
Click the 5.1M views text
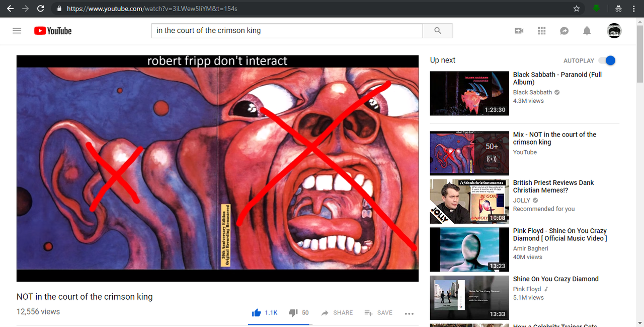tap(528, 297)
